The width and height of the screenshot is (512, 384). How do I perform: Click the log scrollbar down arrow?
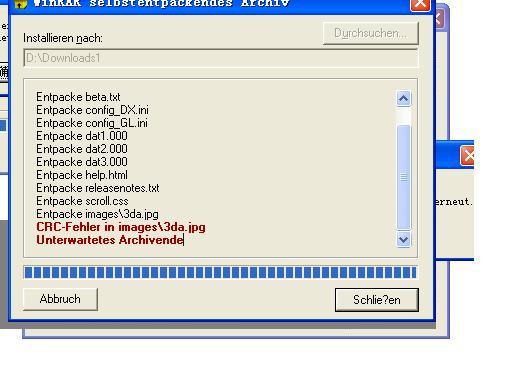click(403, 239)
